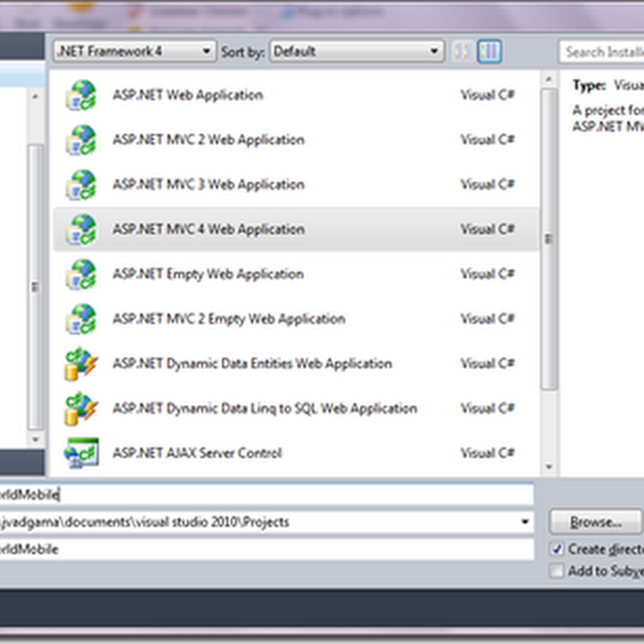Click the ASP.NET MVC 2 Empty Web Application icon
This screenshot has width=644, height=644.
pos(81,319)
